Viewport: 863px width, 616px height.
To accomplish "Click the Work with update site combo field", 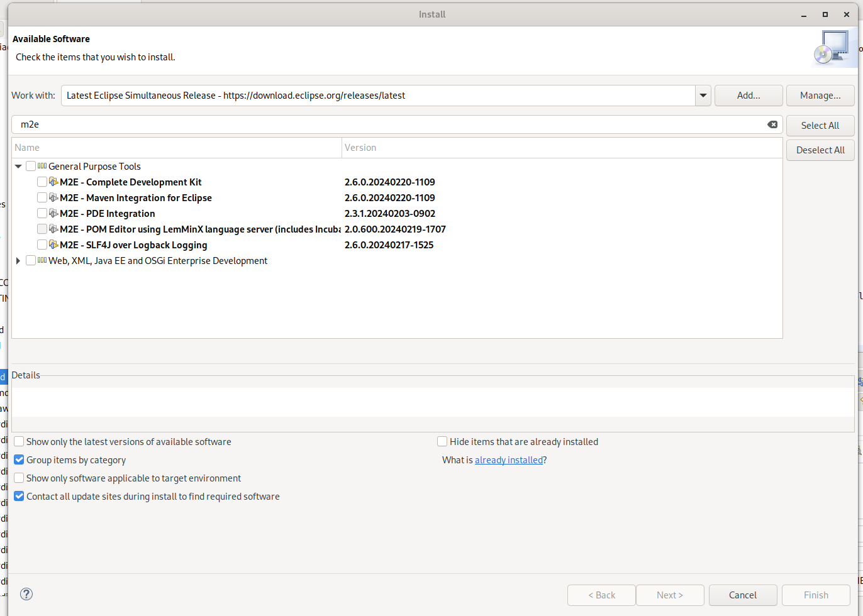I will (x=378, y=96).
